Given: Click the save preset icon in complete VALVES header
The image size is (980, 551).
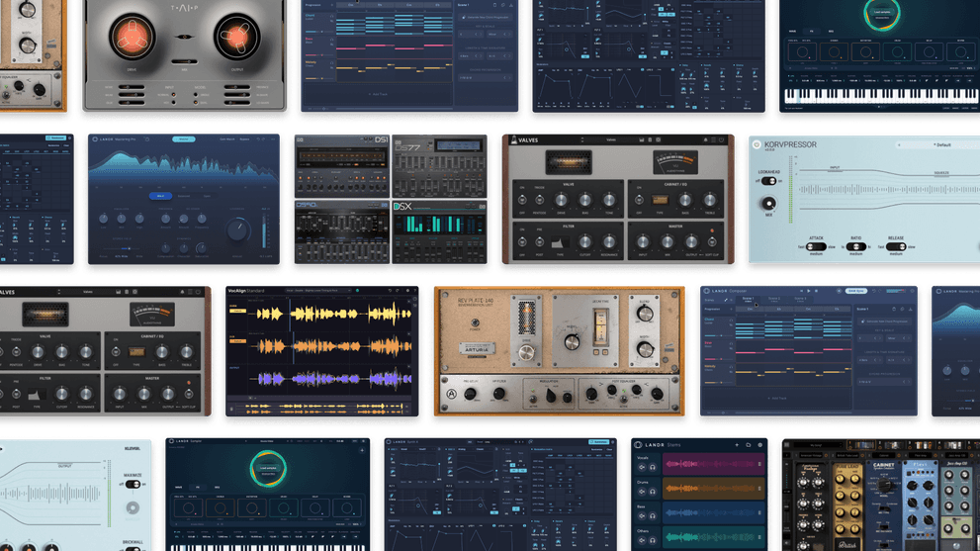Looking at the screenshot, I should 641,139.
